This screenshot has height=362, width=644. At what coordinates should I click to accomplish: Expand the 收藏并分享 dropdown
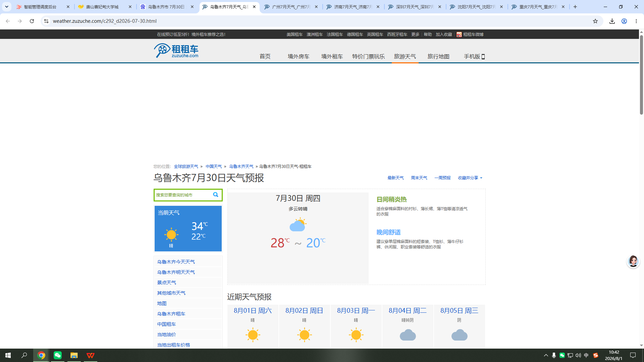[470, 178]
